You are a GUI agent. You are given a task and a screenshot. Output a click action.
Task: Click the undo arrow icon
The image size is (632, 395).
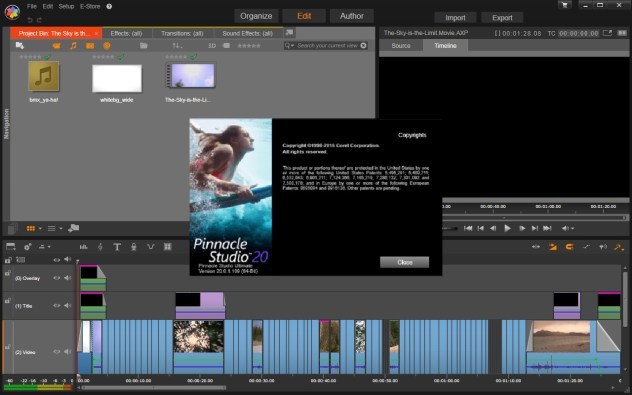tap(30, 20)
